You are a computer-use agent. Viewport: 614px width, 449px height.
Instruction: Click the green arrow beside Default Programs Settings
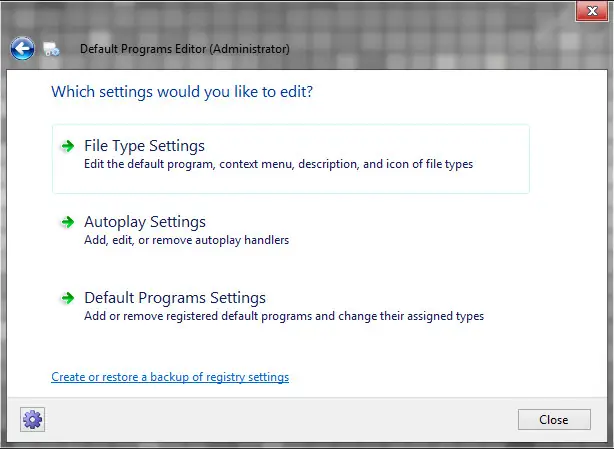pyautogui.click(x=67, y=298)
